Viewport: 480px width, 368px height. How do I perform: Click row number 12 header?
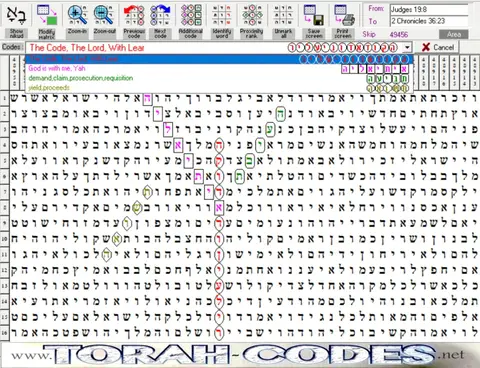(x=4, y=270)
